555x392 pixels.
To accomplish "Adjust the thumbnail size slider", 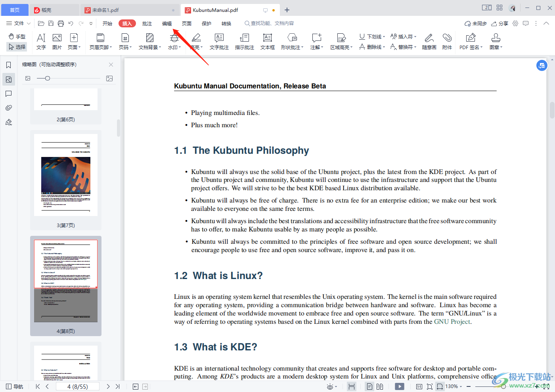I will 48,78.
